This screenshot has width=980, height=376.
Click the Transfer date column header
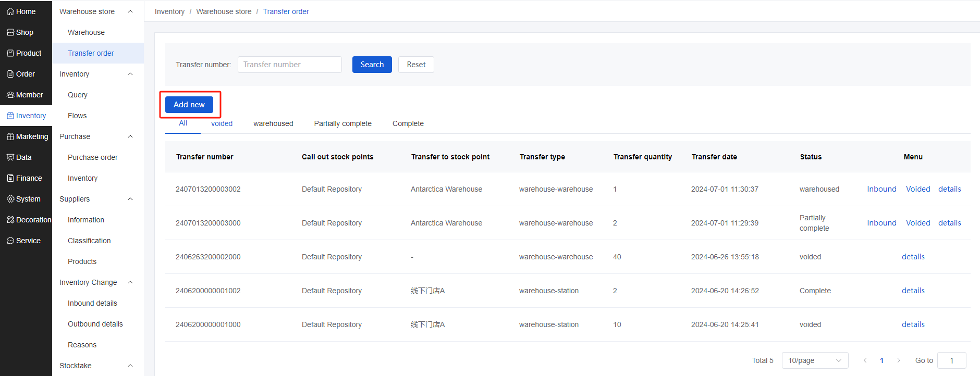pyautogui.click(x=714, y=157)
